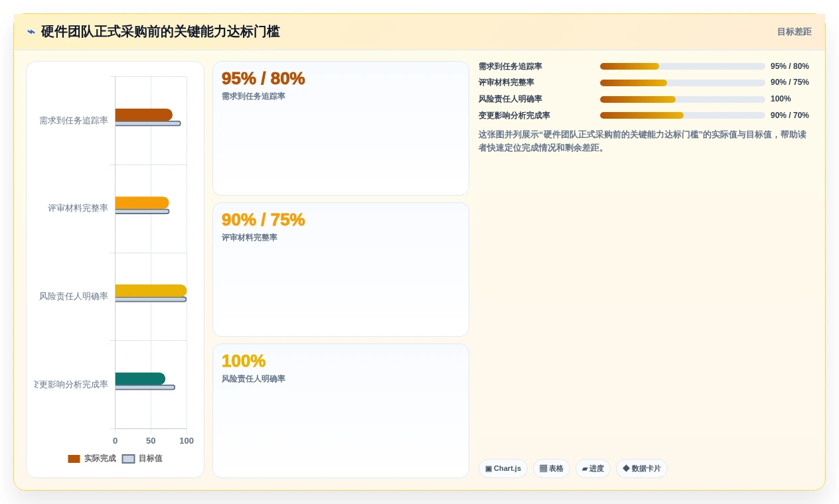The image size is (839, 504).
Task: Click the Chart.js tag chip
Action: click(503, 469)
